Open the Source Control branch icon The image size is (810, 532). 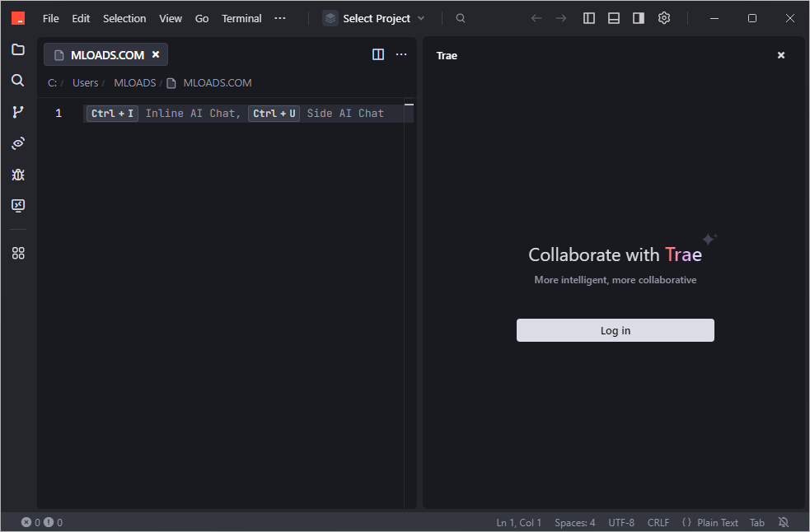point(18,112)
